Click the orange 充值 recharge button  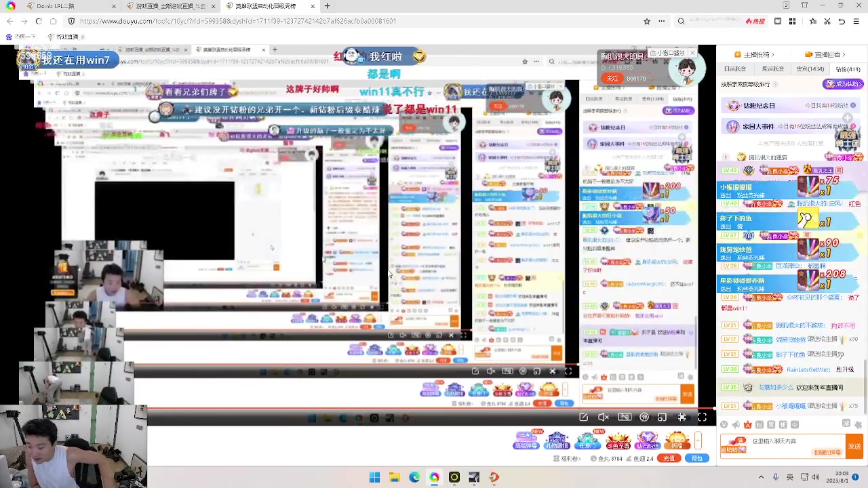pyautogui.click(x=670, y=459)
